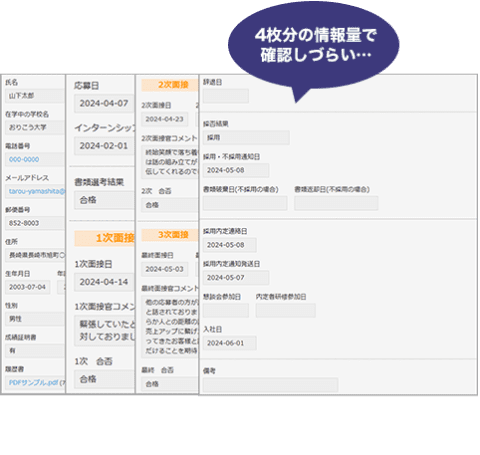Click the orange 3次面接 section header
480x455 pixels.
(170, 235)
